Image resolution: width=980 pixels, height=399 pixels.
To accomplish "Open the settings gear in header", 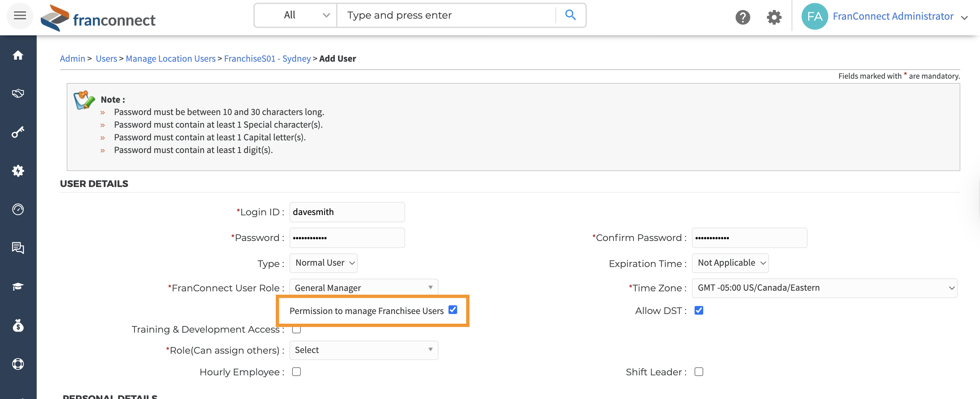I will coord(774,17).
